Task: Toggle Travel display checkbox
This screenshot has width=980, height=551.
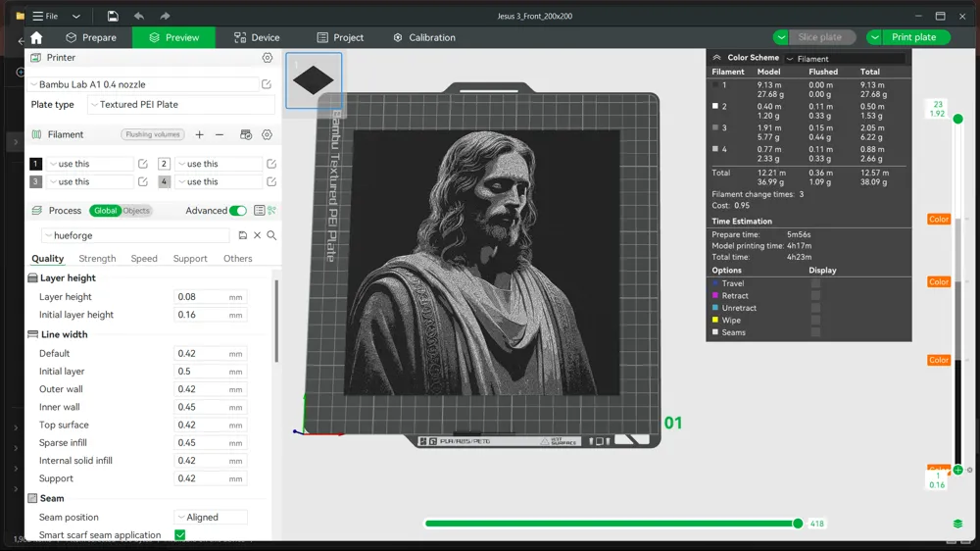Action: point(815,283)
